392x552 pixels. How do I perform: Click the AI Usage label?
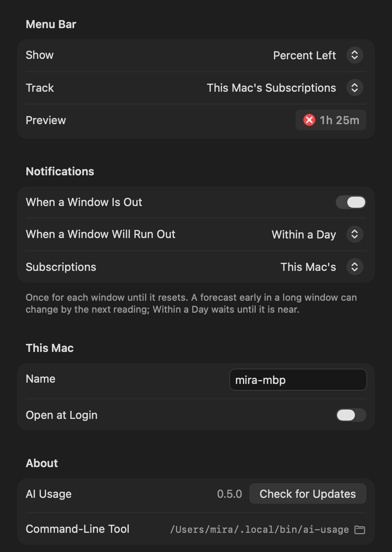point(49,494)
